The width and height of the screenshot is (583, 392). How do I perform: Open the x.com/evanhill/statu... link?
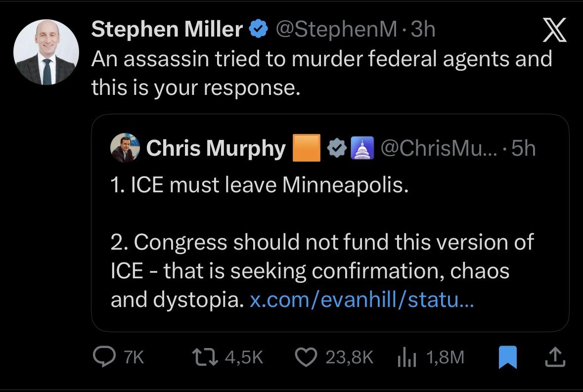coord(361,300)
